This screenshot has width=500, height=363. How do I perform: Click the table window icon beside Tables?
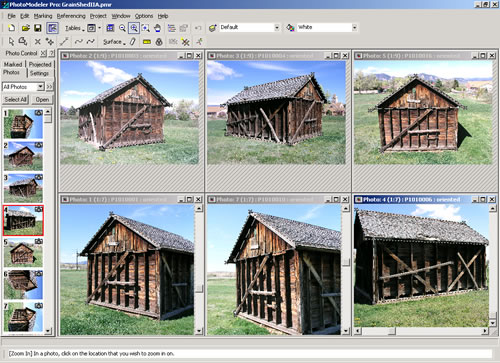pos(91,28)
